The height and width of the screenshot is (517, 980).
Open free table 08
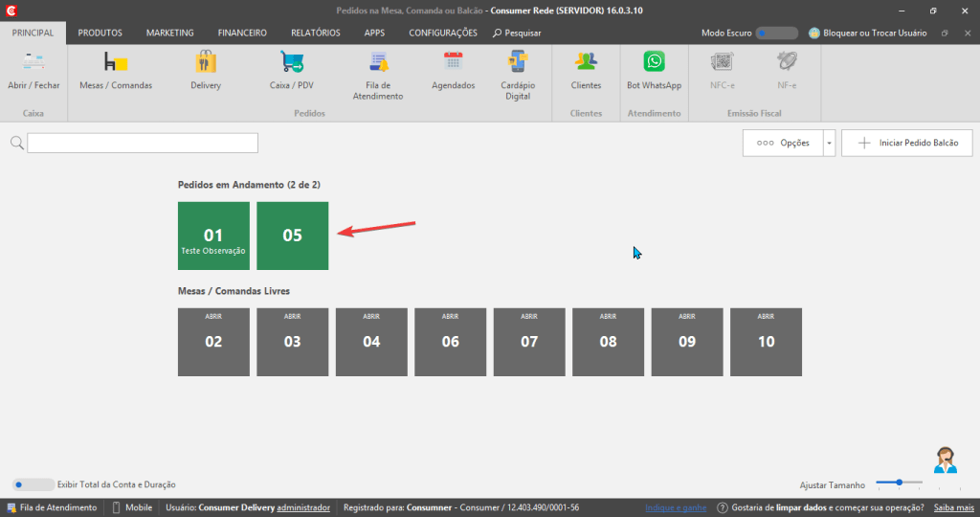(608, 342)
